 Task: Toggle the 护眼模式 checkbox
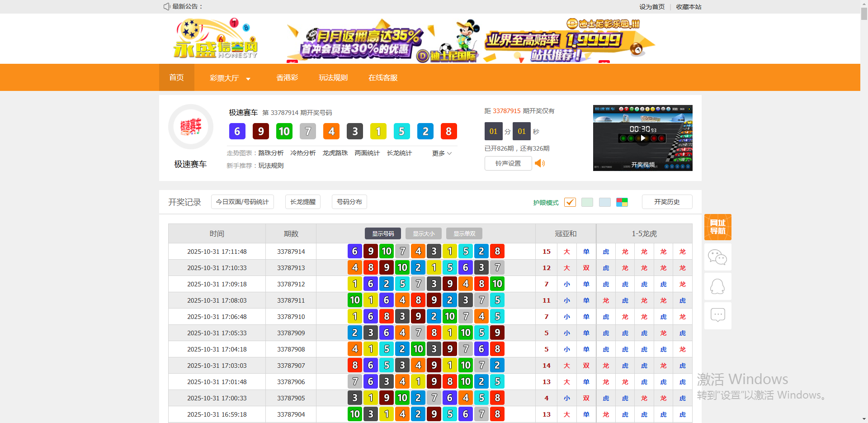pyautogui.click(x=570, y=202)
